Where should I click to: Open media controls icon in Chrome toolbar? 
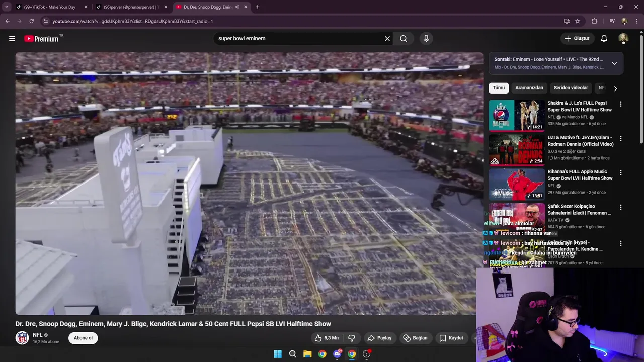tap(612, 21)
